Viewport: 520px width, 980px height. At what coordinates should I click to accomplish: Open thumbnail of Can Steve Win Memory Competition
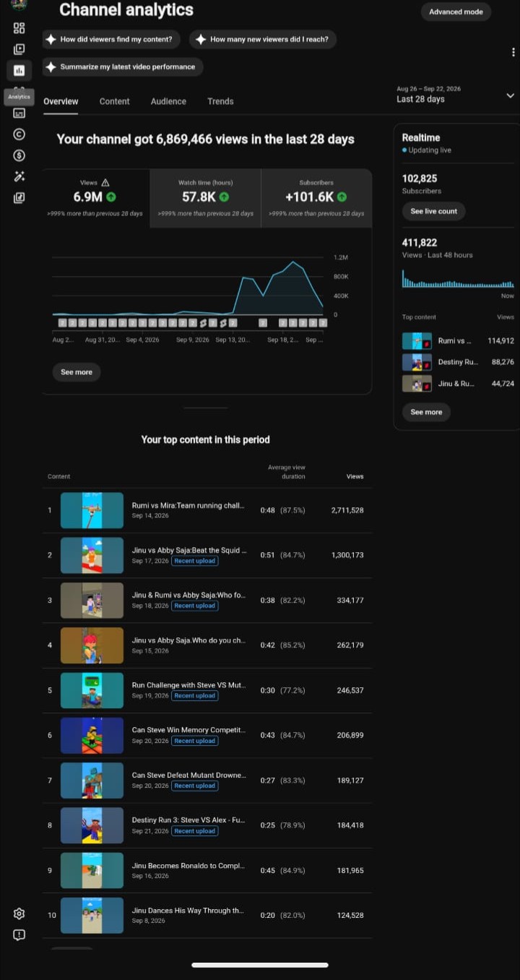tap(92, 735)
